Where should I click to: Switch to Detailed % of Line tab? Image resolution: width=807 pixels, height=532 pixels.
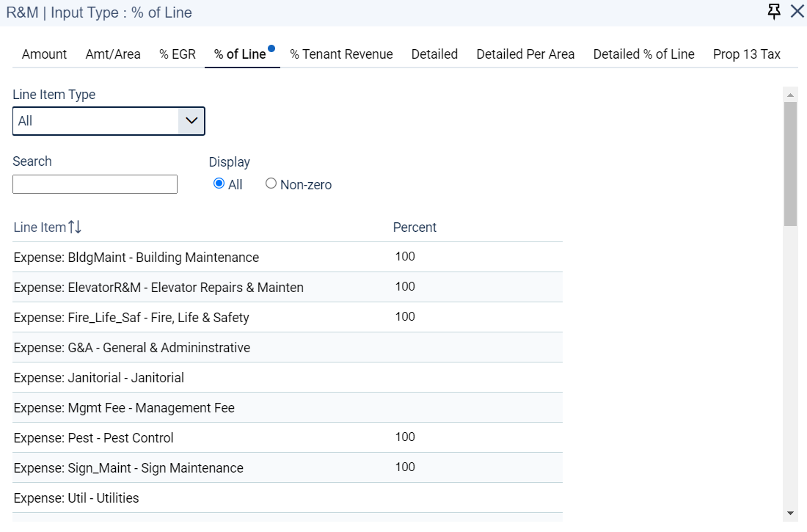pos(644,54)
